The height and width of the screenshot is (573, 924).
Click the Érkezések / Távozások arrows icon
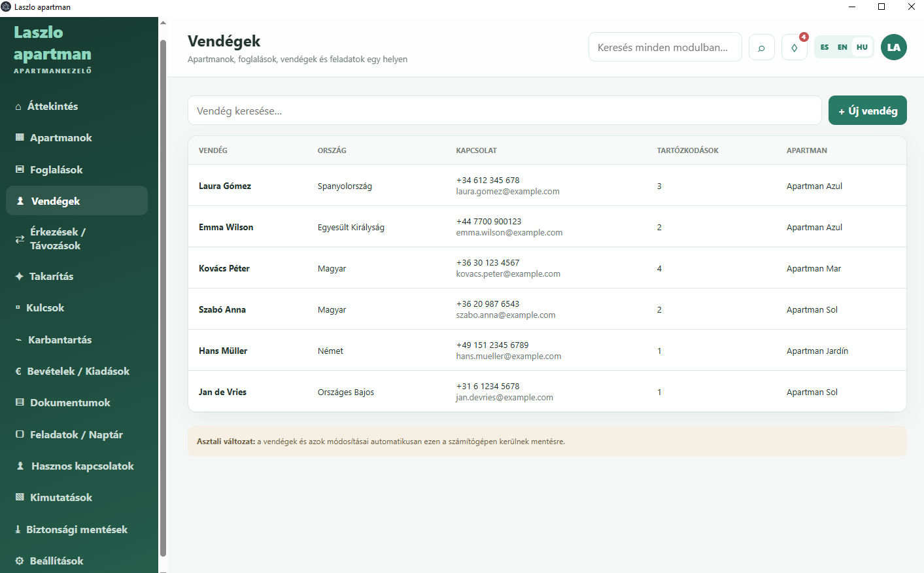(x=20, y=239)
